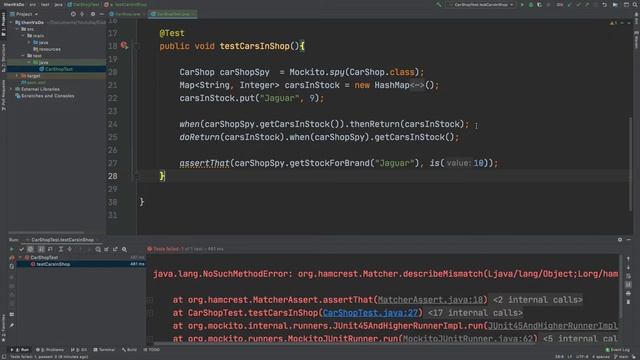
Task: Toggle sort by duration in test results
Action: tap(50, 249)
